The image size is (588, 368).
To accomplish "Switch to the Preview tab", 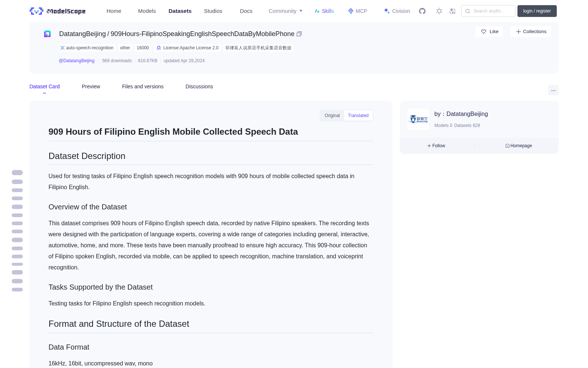I will click(x=91, y=86).
